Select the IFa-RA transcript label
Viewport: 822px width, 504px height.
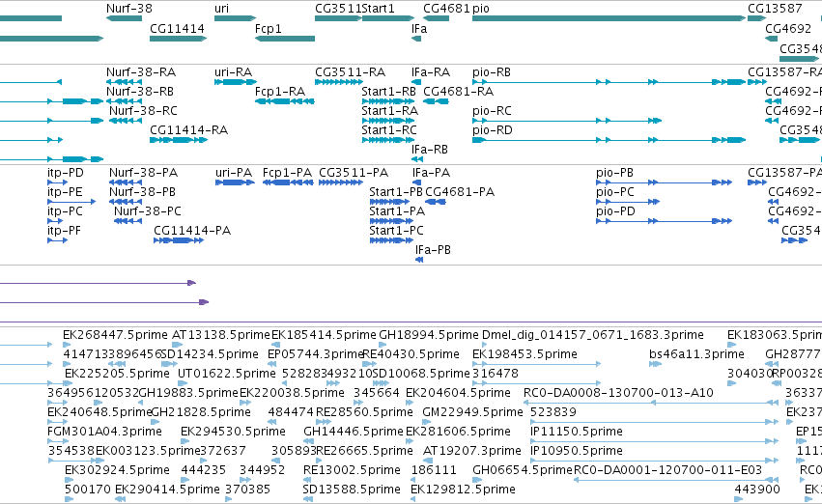click(x=431, y=71)
